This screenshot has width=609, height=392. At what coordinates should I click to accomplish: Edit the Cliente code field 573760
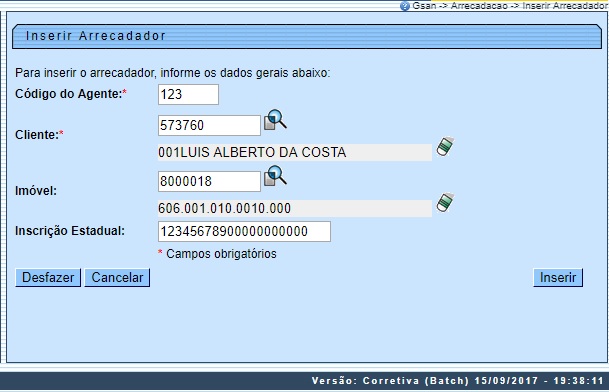pos(209,125)
